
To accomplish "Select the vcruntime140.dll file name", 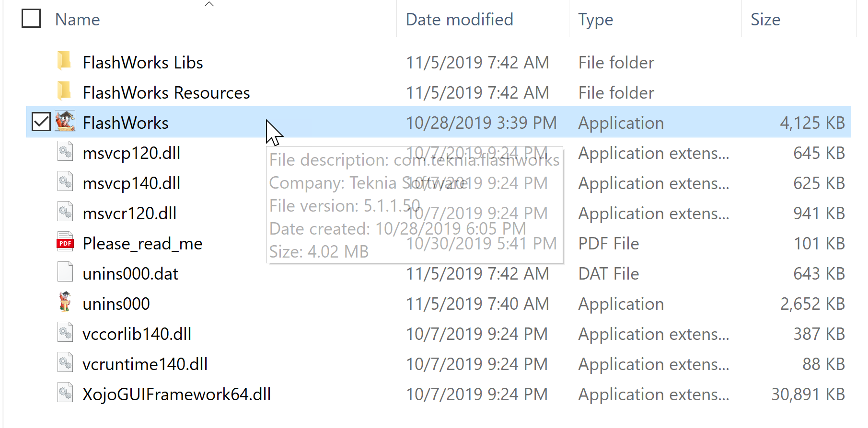I will 145,364.
